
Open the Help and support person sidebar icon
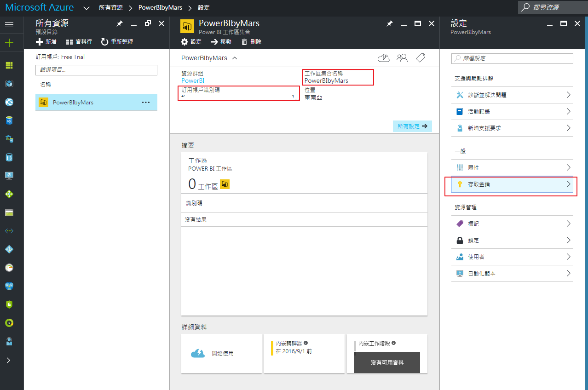(9, 341)
